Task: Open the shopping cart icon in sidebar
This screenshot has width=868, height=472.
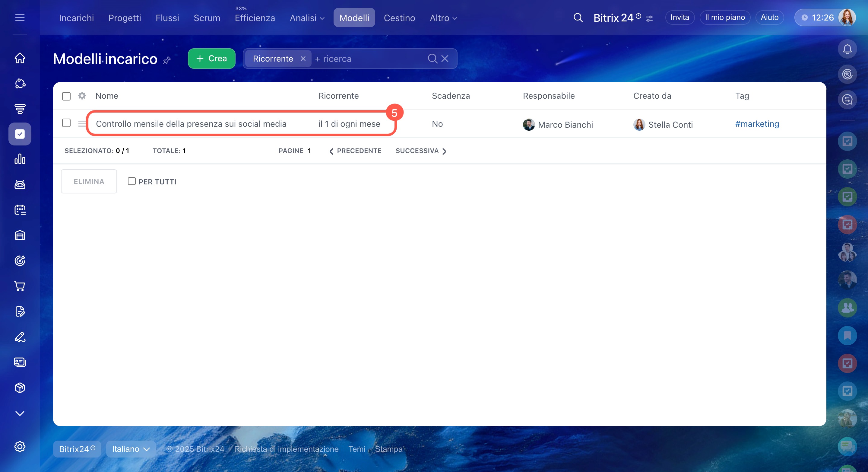Action: point(20,286)
